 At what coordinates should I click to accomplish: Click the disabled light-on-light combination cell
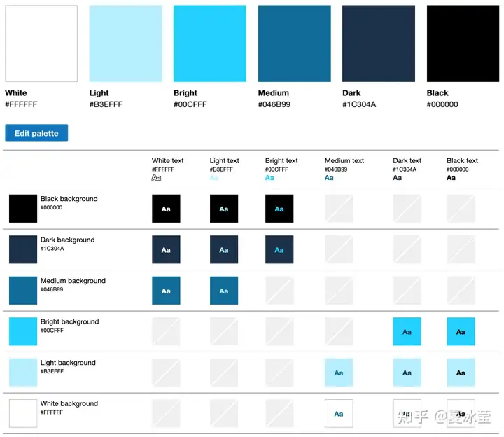pos(224,373)
